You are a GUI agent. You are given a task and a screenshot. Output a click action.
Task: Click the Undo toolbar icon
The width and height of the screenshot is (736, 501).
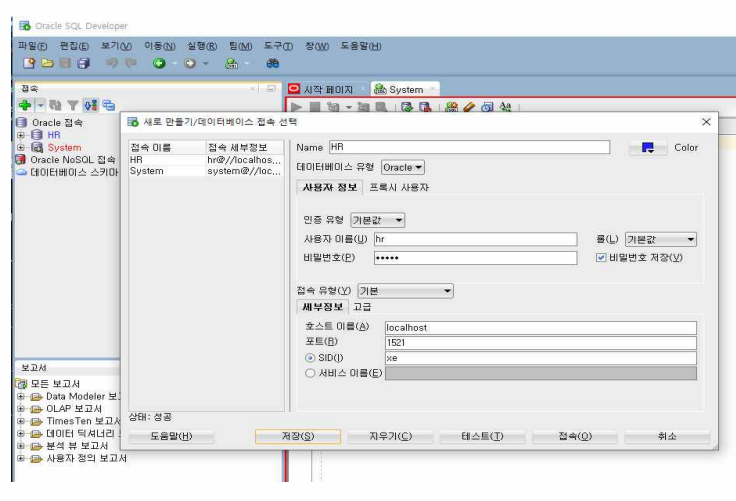(112, 63)
